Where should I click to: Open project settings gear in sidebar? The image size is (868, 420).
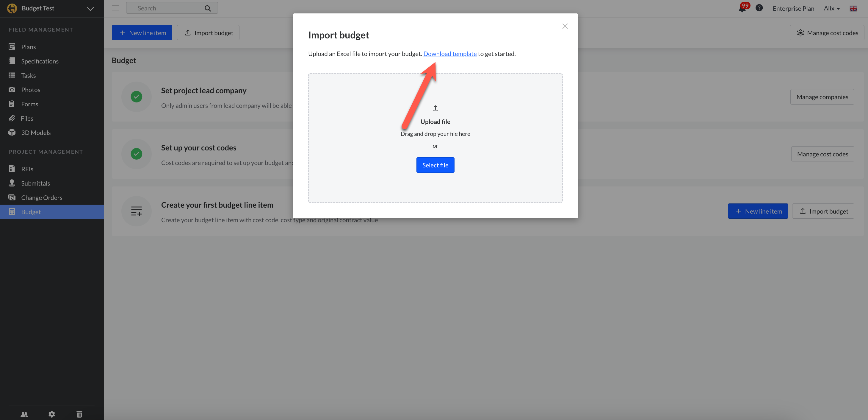[51, 414]
